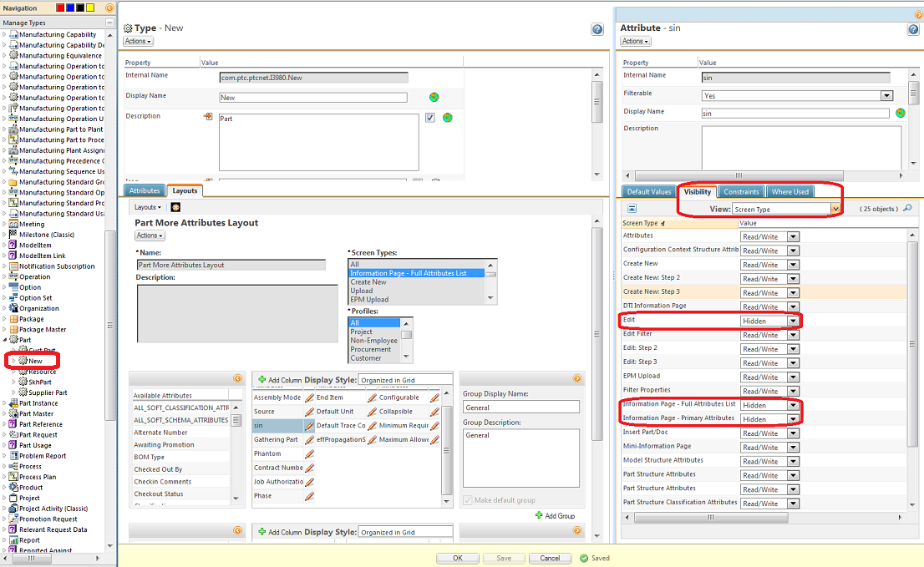Viewport: 924px width, 567px height.
Task: Click the Type panel help icon
Action: pos(597,29)
